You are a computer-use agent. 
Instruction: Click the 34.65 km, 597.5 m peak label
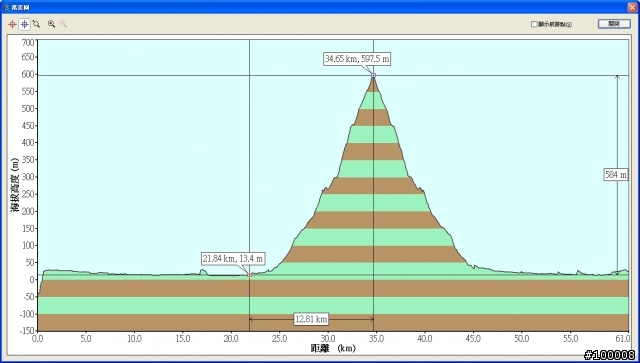coord(357,59)
